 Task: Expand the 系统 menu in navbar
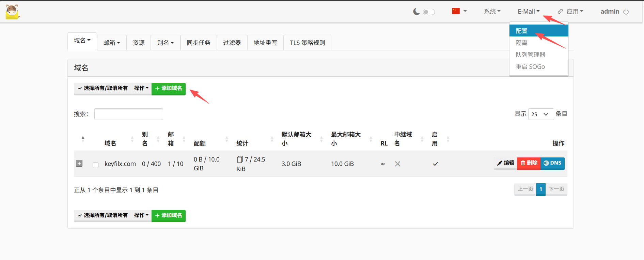point(492,12)
